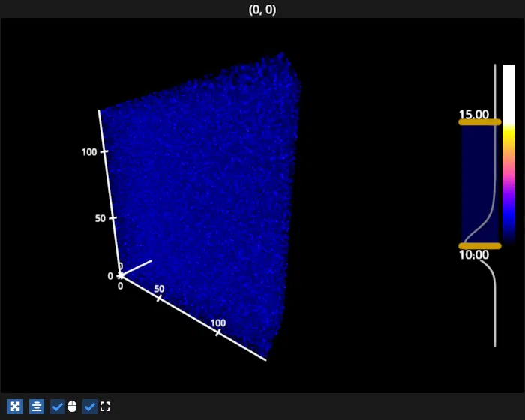The height and width of the screenshot is (420, 525).
Task: Click the white mouse icon
Action: 72,406
